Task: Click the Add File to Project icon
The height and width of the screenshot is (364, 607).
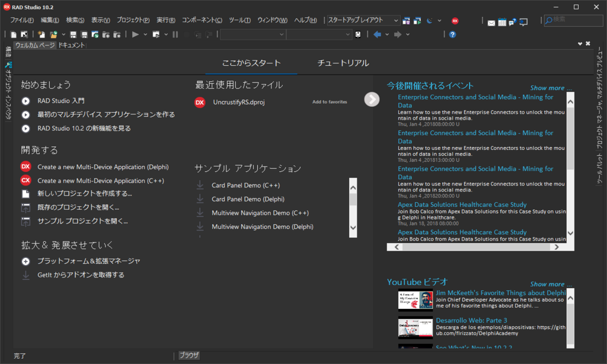Action: (106, 34)
